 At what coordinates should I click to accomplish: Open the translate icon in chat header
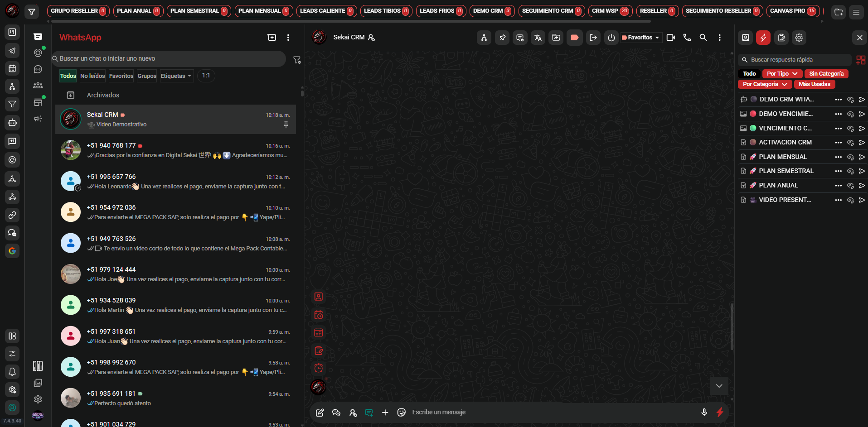(x=538, y=38)
